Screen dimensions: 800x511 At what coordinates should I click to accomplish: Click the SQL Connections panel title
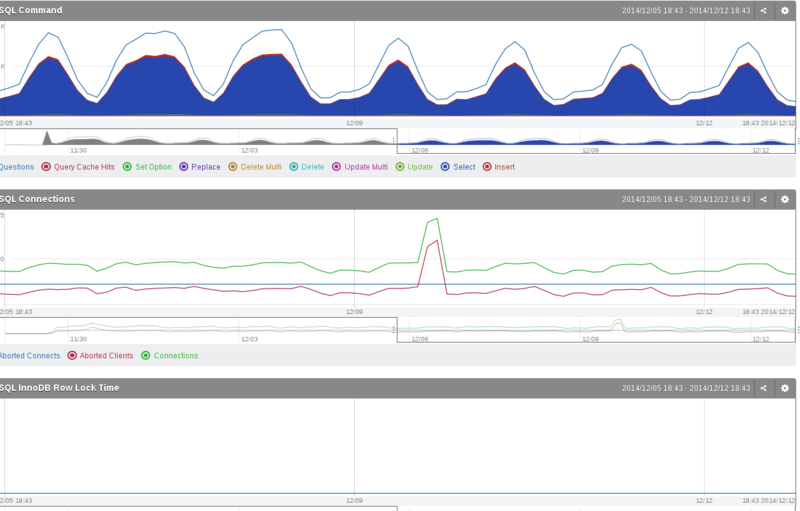click(37, 199)
